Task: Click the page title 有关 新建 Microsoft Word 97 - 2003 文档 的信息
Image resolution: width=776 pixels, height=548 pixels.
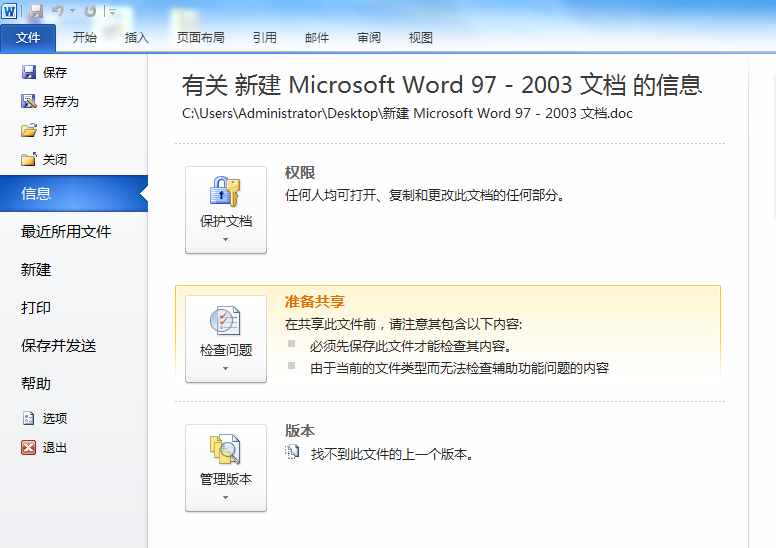Action: point(442,85)
